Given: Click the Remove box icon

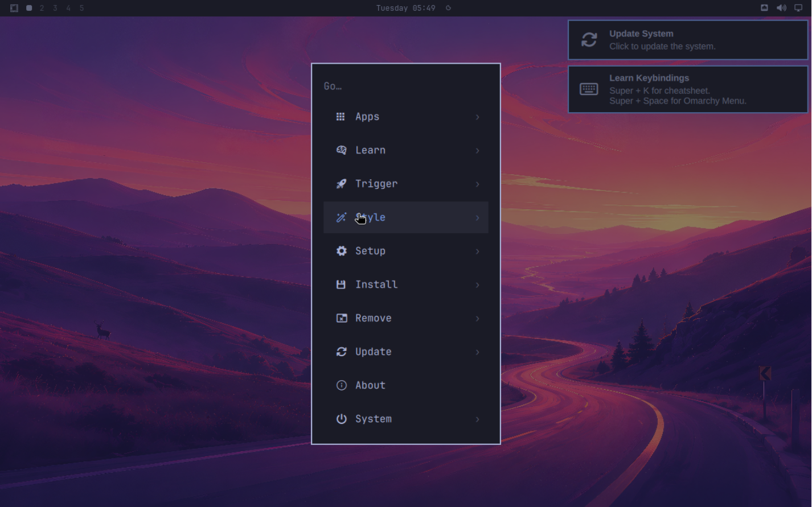Looking at the screenshot, I should (x=341, y=318).
